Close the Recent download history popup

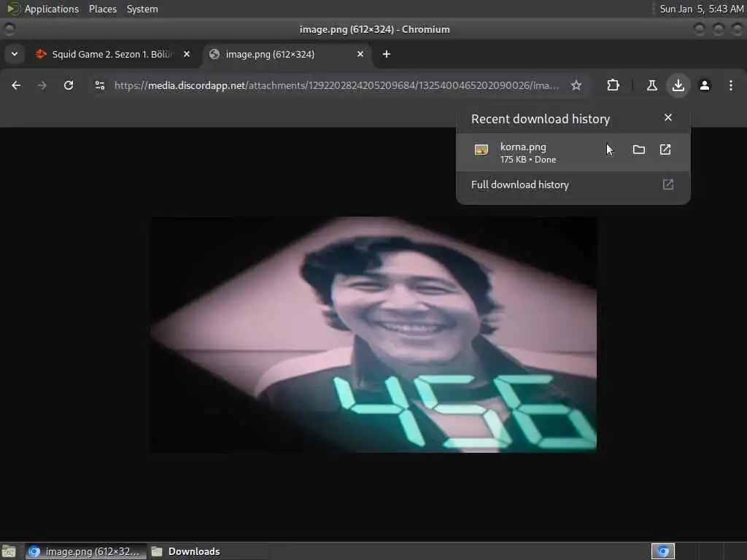click(668, 117)
